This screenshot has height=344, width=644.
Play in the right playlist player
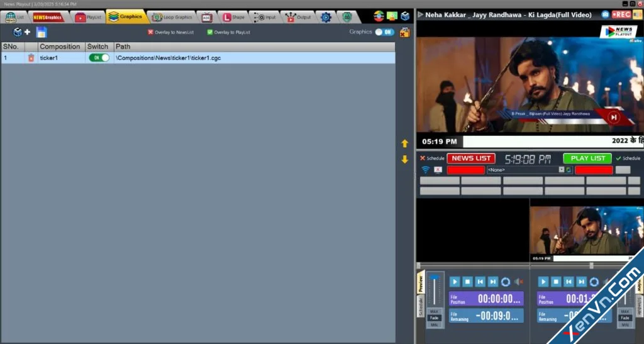coord(543,282)
